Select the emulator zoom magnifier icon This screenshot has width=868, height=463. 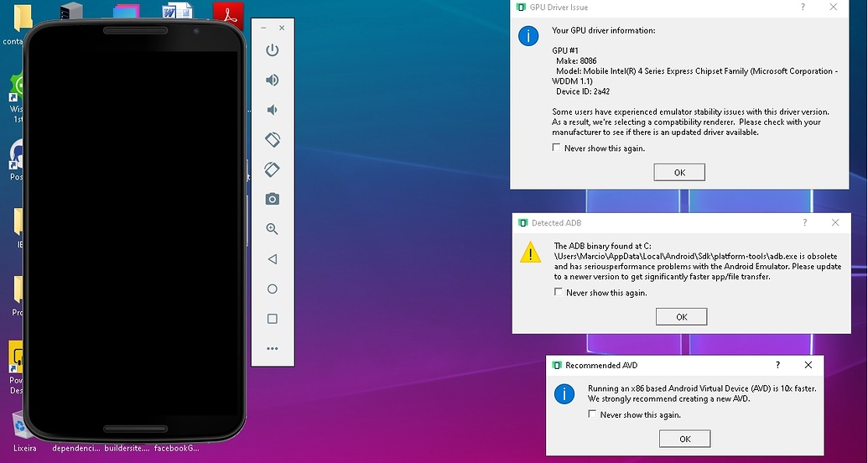tap(272, 229)
